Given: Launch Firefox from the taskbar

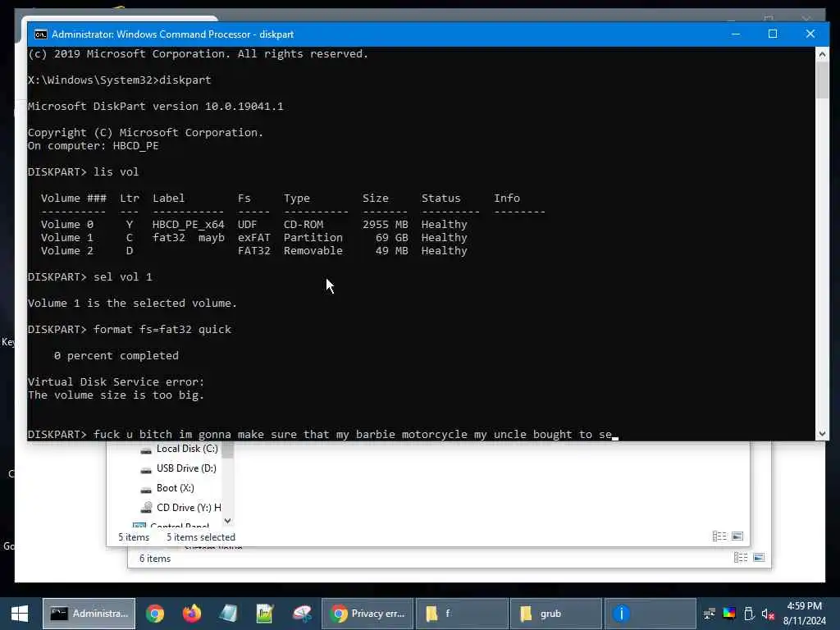Looking at the screenshot, I should coord(191,614).
